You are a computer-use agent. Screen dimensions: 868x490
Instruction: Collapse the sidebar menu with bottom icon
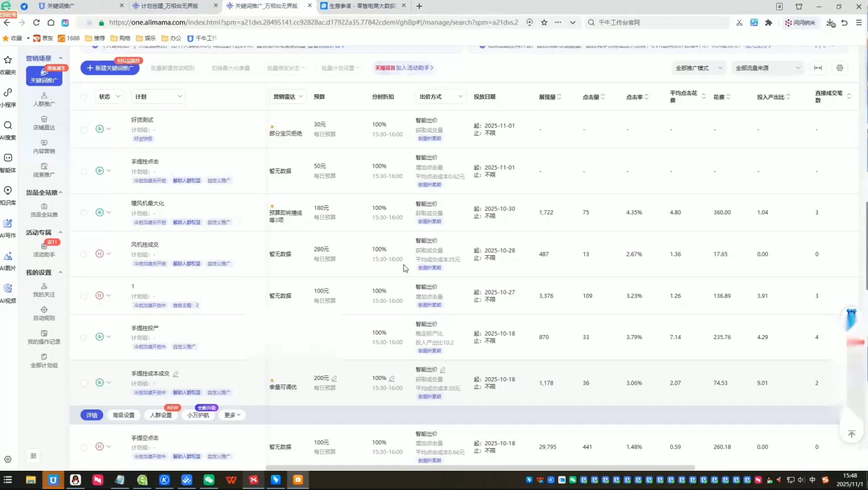[33, 455]
